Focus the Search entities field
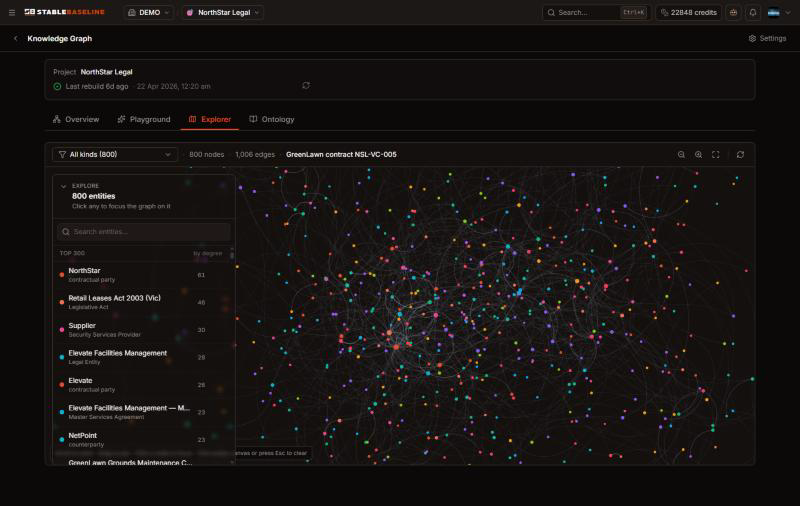Image resolution: width=800 pixels, height=506 pixels. (144, 232)
